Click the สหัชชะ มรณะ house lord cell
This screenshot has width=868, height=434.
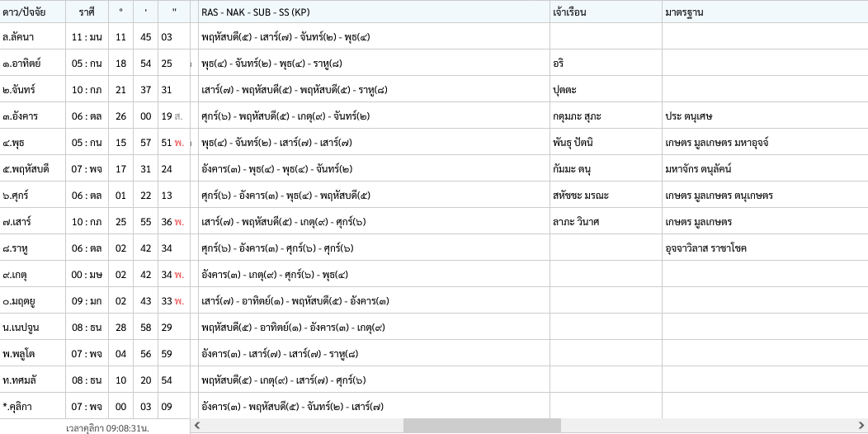tap(606, 196)
